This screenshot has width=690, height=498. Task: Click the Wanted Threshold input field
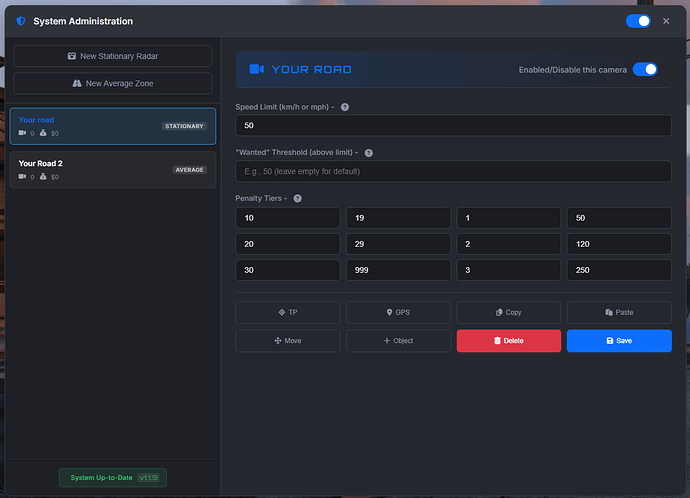coord(453,171)
